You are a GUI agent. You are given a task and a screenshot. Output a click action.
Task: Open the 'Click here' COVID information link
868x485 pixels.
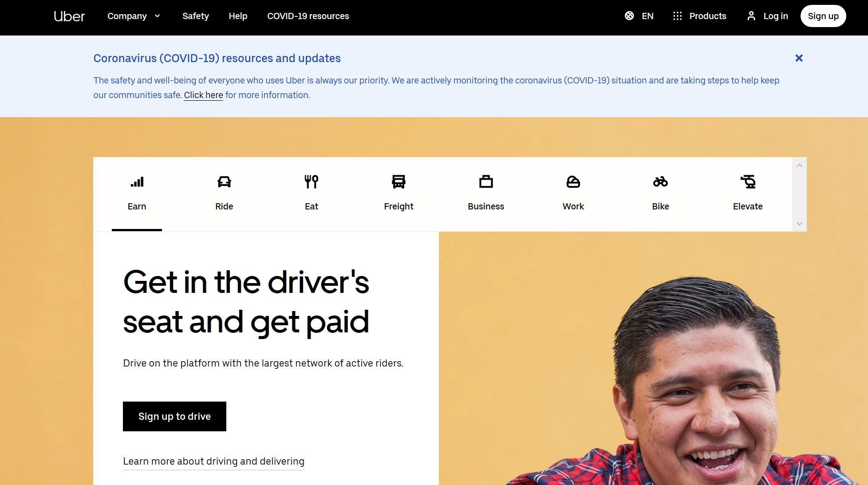[x=203, y=95]
